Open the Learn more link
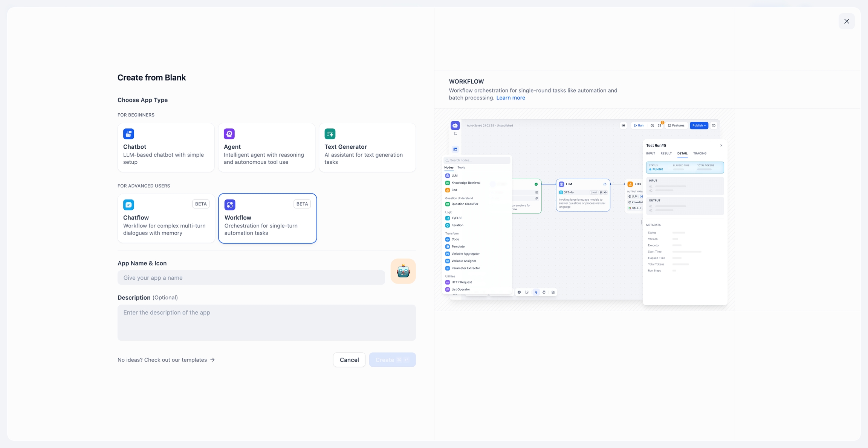Image resolution: width=868 pixels, height=448 pixels. (x=510, y=98)
